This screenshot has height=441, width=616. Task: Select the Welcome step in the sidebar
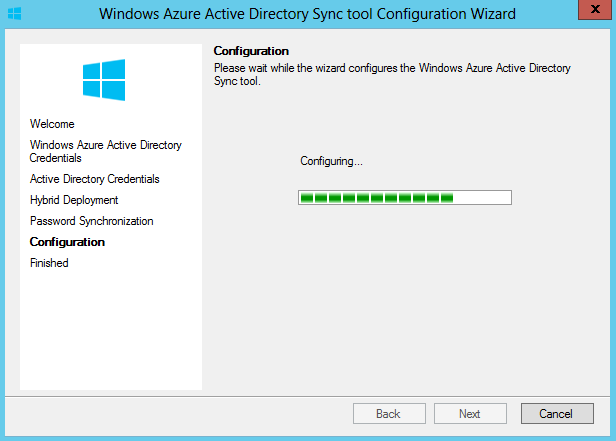52,124
